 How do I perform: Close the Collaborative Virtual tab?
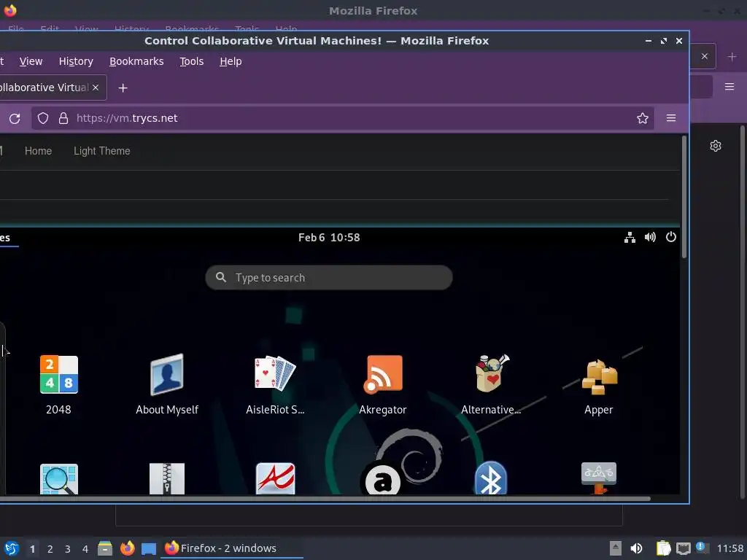pyautogui.click(x=96, y=87)
